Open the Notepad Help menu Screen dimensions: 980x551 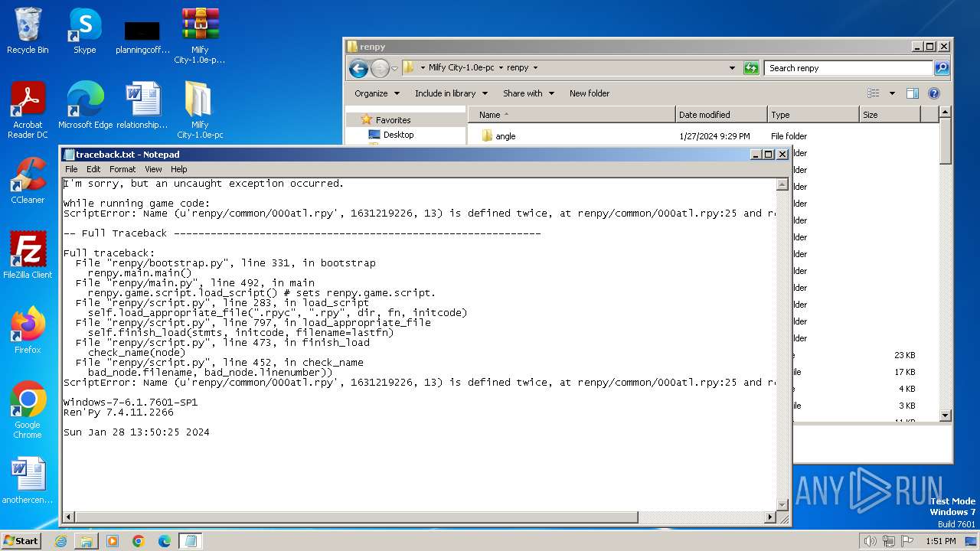pyautogui.click(x=178, y=169)
